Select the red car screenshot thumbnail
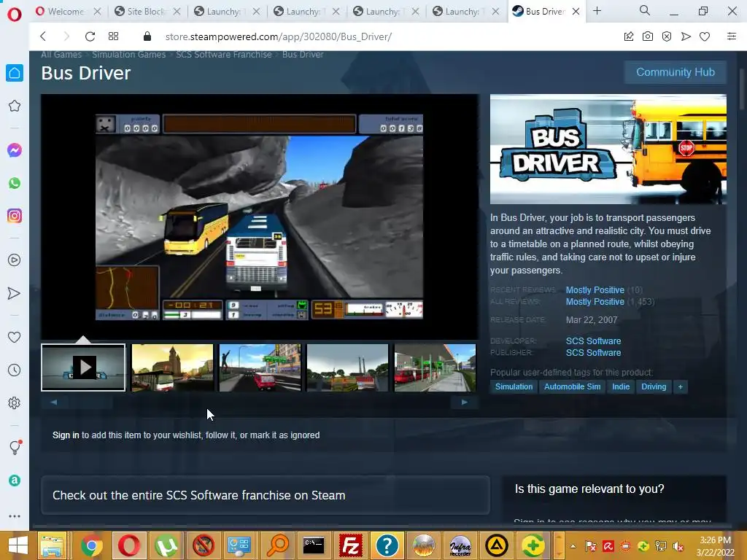 coord(260,367)
